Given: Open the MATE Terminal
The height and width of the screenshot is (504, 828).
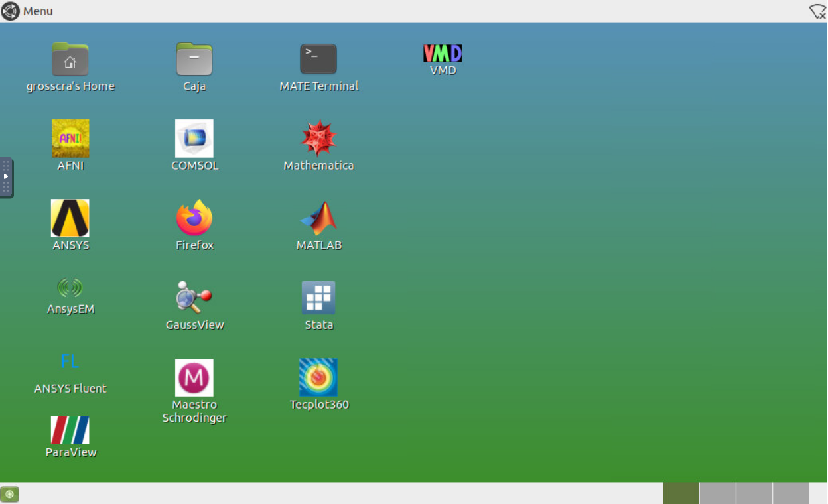Looking at the screenshot, I should click(x=318, y=58).
